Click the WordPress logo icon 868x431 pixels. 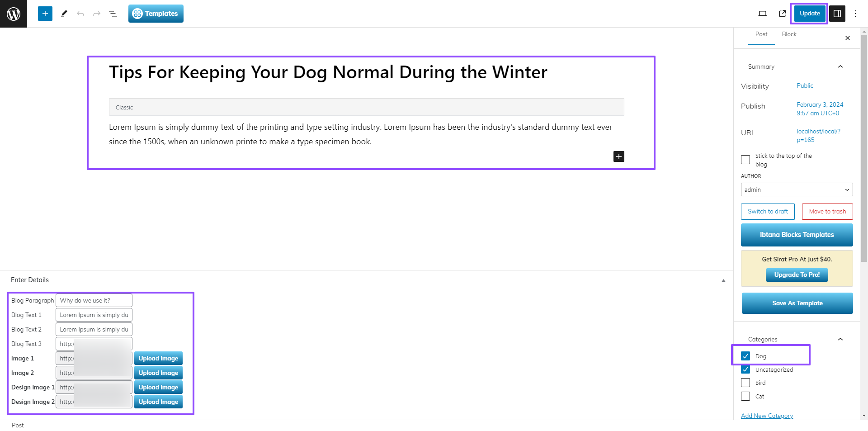pos(14,14)
